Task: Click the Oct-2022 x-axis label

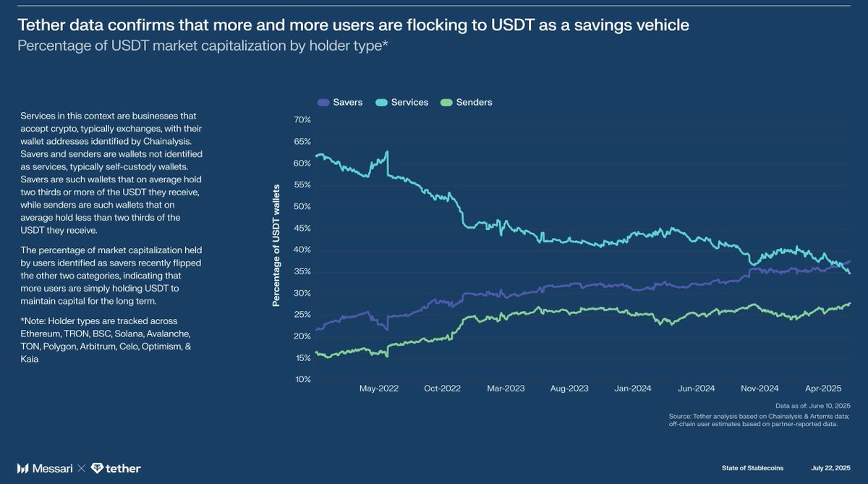Action: pos(443,389)
